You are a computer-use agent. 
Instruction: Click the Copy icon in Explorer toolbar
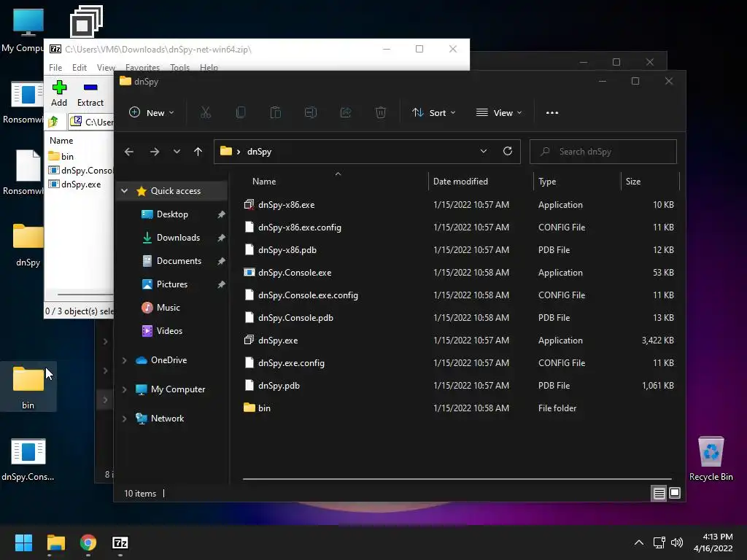tap(241, 113)
